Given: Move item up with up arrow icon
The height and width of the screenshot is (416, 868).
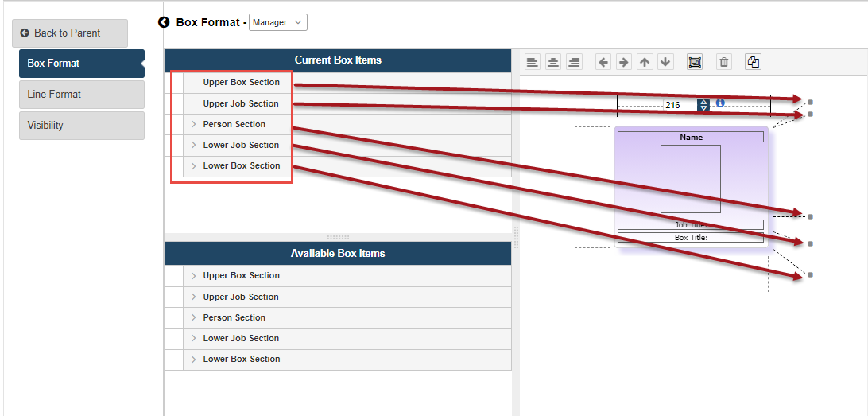Looking at the screenshot, I should coord(645,62).
